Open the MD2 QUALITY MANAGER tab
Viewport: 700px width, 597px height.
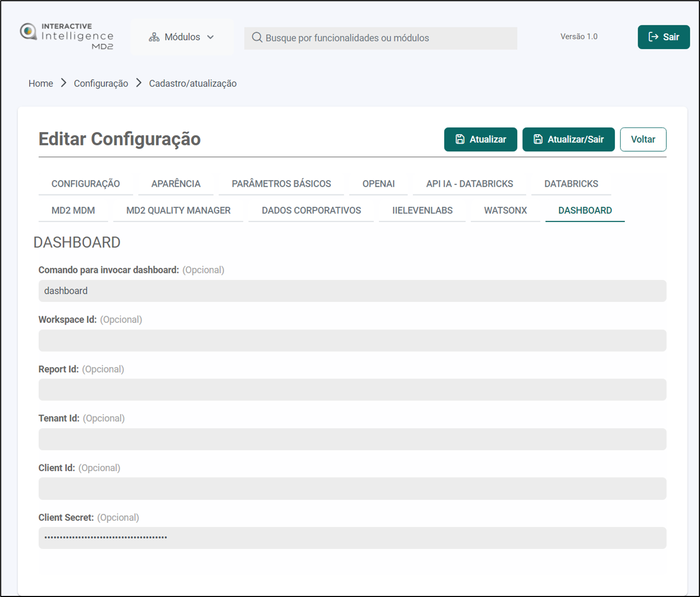pyautogui.click(x=178, y=210)
